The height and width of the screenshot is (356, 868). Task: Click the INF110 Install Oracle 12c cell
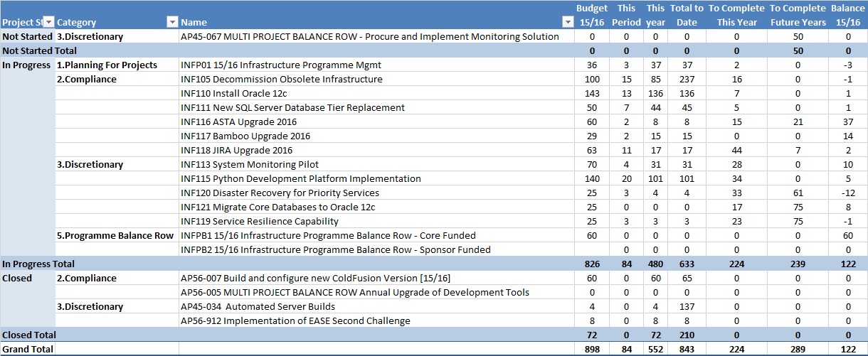[234, 93]
